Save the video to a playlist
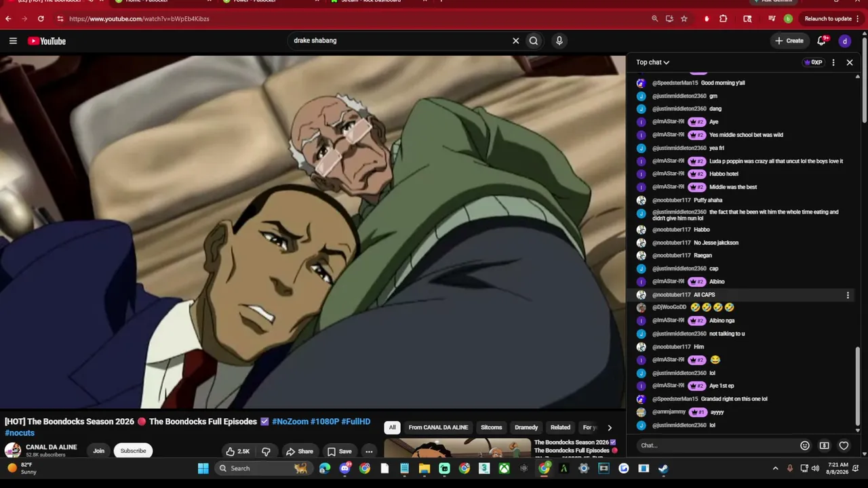The image size is (868, 488). (339, 451)
